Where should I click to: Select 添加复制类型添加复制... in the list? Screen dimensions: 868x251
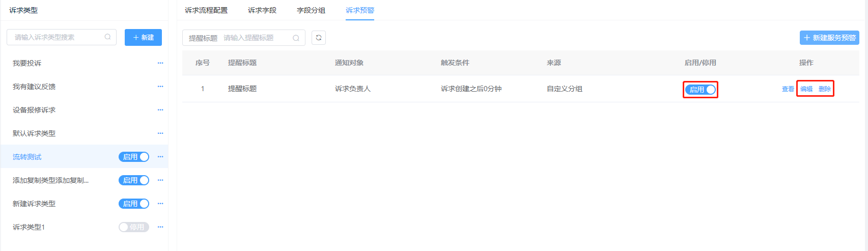[x=50, y=180]
